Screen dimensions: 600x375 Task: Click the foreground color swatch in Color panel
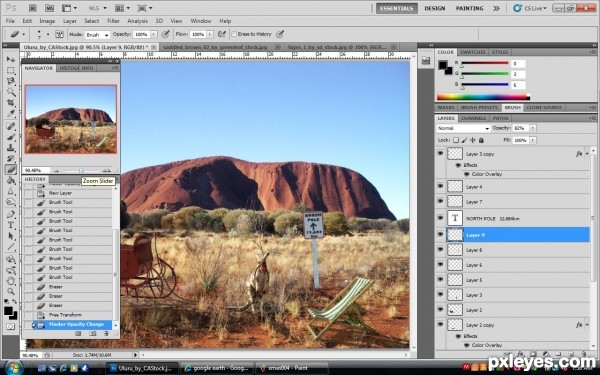(443, 65)
